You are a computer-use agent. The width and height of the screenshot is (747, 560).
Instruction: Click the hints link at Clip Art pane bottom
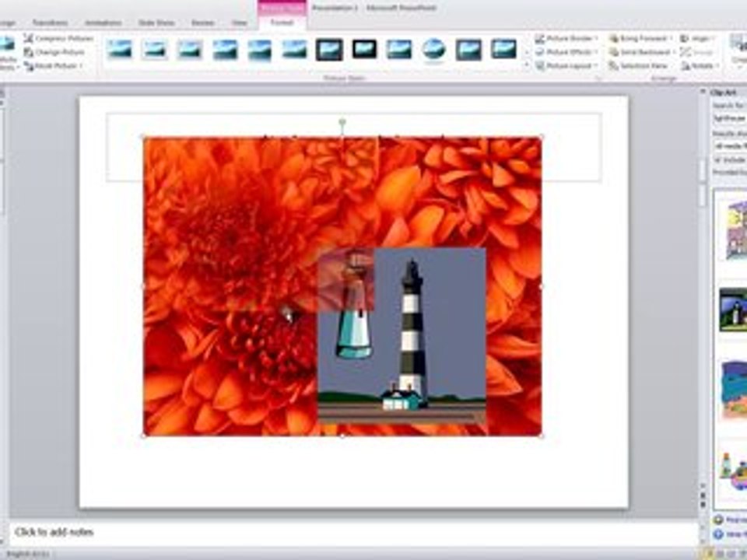pyautogui.click(x=731, y=535)
